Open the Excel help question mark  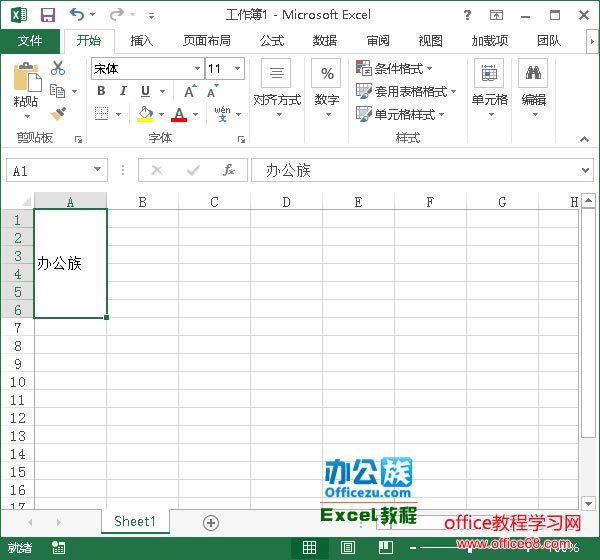click(467, 15)
